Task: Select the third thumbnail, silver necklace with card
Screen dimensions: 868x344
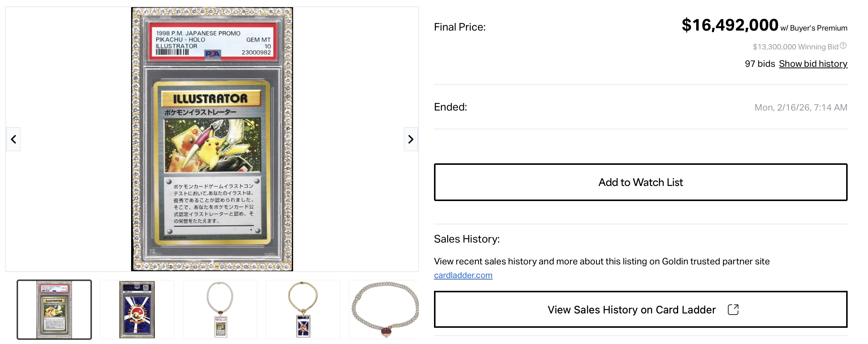Action: [x=220, y=310]
